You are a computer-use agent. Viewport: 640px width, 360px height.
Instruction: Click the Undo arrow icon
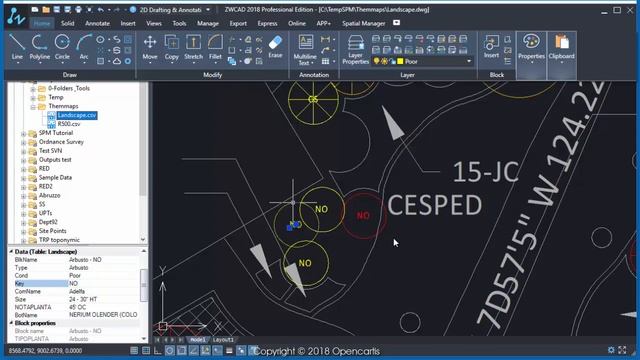click(x=100, y=9)
